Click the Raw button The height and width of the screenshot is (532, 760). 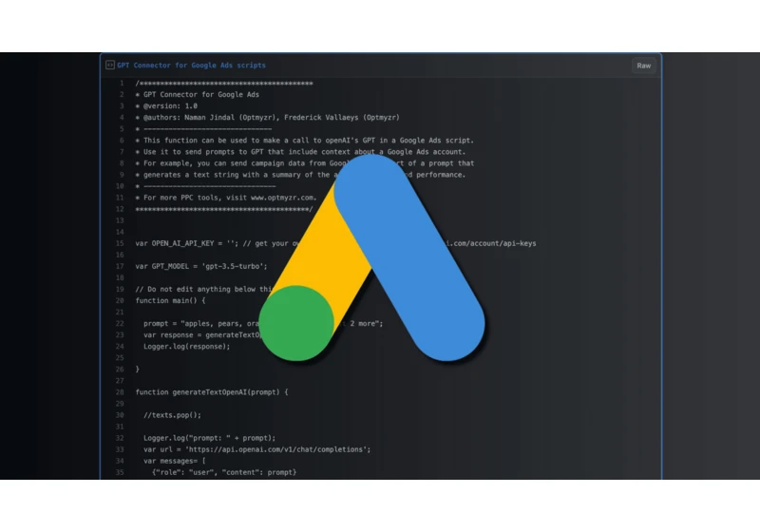(x=644, y=66)
